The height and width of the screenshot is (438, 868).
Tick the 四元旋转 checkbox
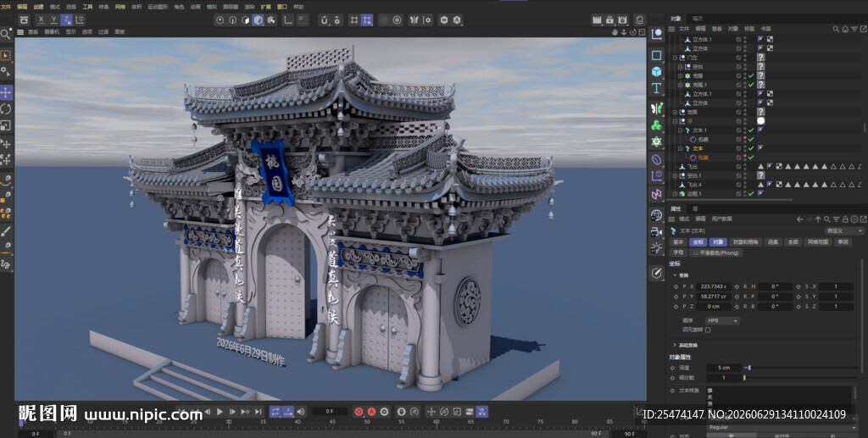click(708, 330)
